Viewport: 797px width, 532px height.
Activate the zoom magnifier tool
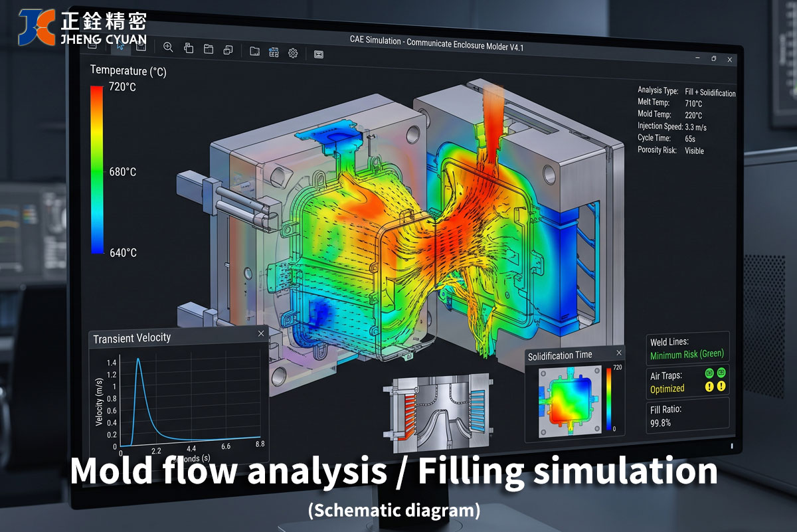pyautogui.click(x=168, y=47)
